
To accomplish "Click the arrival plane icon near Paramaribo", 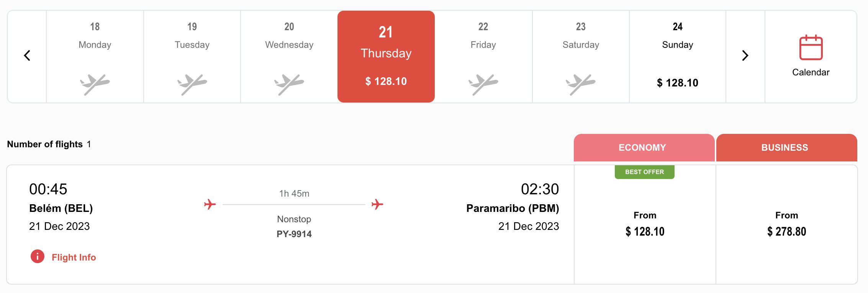I will tap(377, 204).
